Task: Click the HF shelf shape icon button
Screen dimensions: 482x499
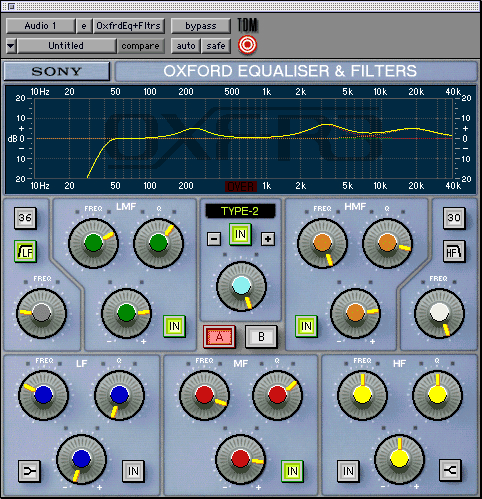Action: 450,470
